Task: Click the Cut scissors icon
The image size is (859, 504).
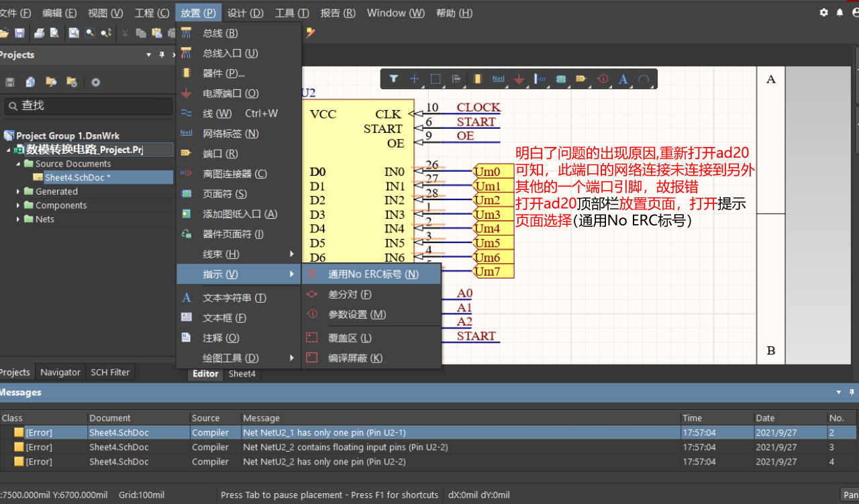Action: [x=125, y=33]
